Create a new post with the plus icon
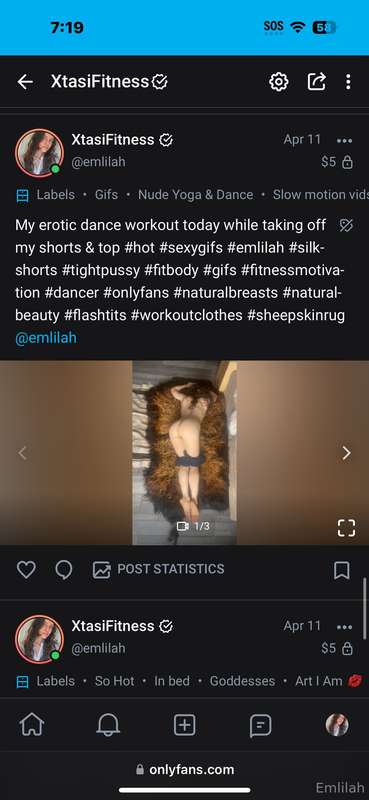The image size is (369, 800). click(x=184, y=724)
